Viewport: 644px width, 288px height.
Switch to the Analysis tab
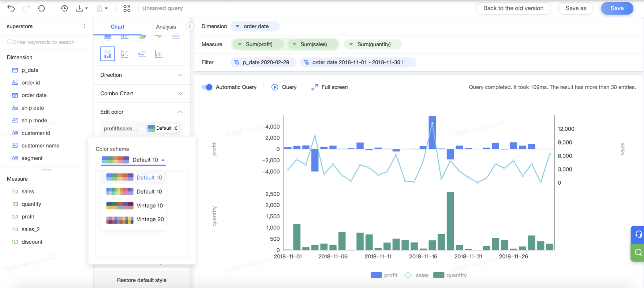point(166,27)
